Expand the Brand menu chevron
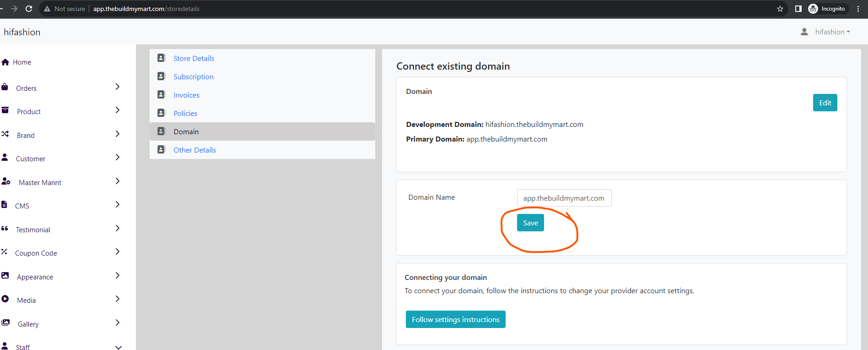Screen dimensions: 868x350 coord(118,134)
